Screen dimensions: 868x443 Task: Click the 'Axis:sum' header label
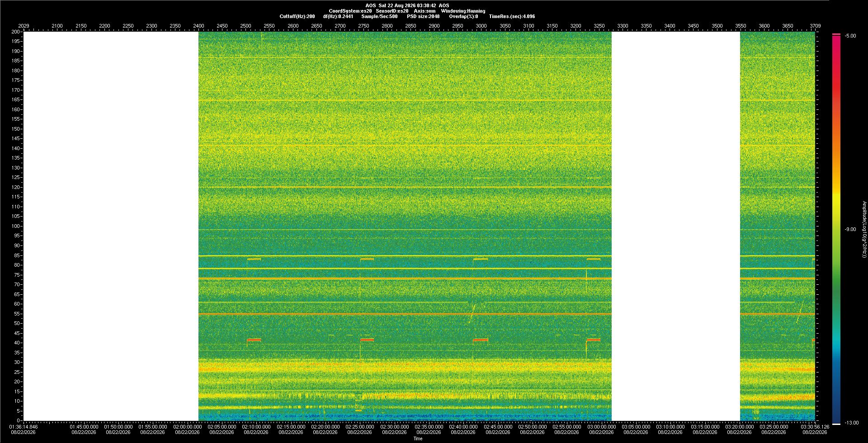click(x=425, y=11)
